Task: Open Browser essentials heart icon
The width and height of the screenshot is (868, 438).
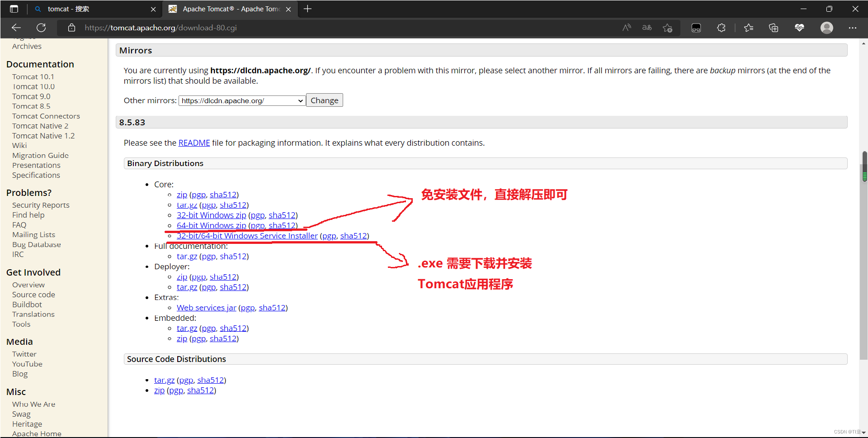Action: pyautogui.click(x=800, y=28)
